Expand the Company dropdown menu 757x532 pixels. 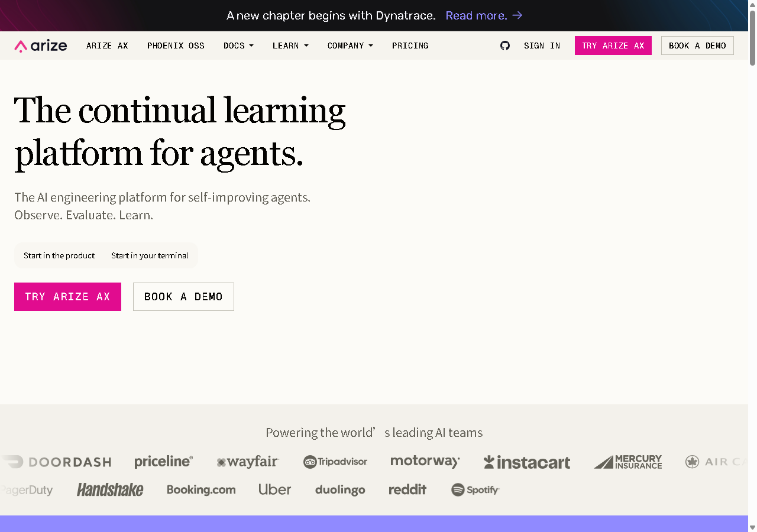pos(350,46)
